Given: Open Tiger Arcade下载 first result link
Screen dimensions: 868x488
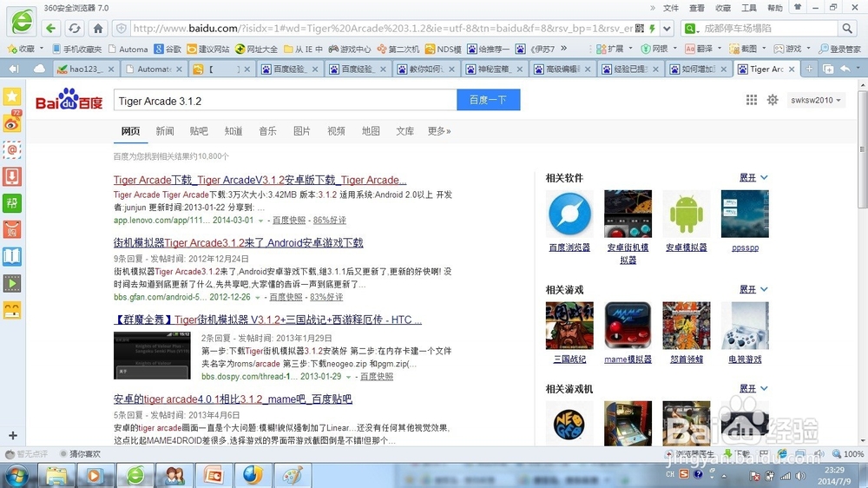Looking at the screenshot, I should click(x=260, y=180).
